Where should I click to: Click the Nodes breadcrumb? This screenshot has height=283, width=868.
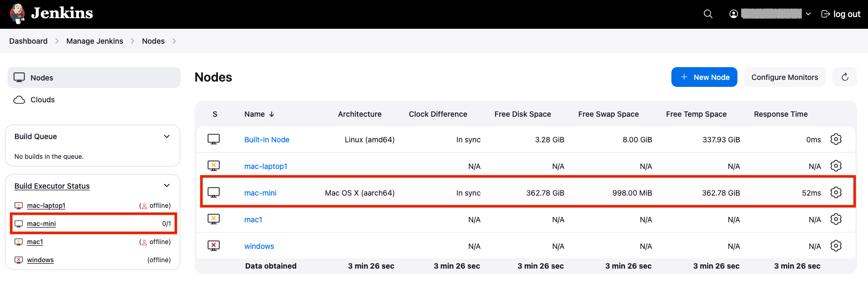pyautogui.click(x=153, y=41)
